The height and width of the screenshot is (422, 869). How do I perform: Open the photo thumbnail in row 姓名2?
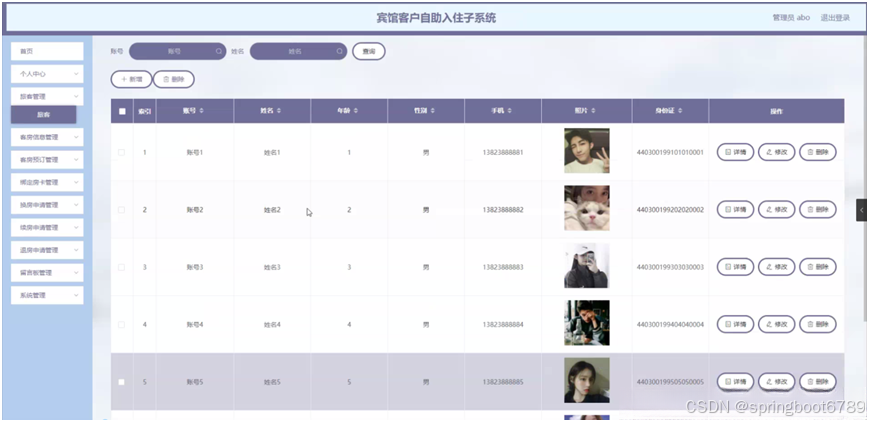586,208
